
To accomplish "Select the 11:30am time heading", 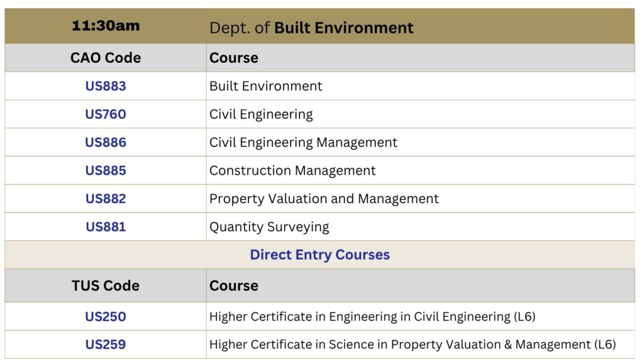I will click(x=106, y=26).
